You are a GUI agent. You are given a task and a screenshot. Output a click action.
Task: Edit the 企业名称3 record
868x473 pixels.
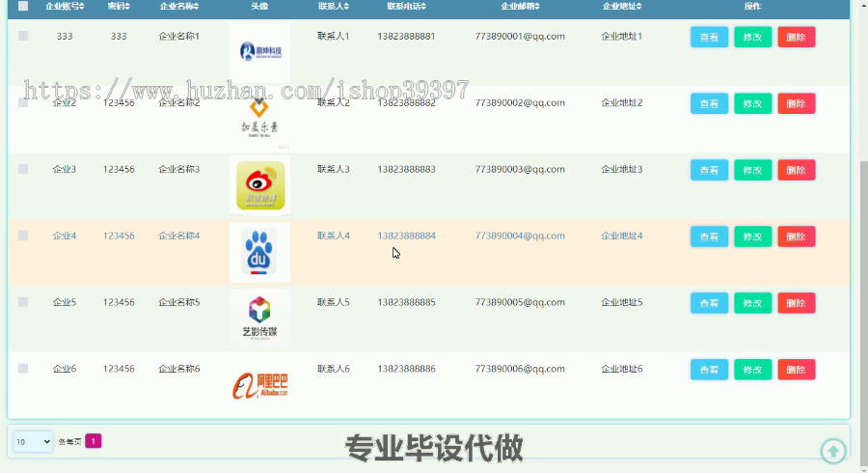point(753,170)
